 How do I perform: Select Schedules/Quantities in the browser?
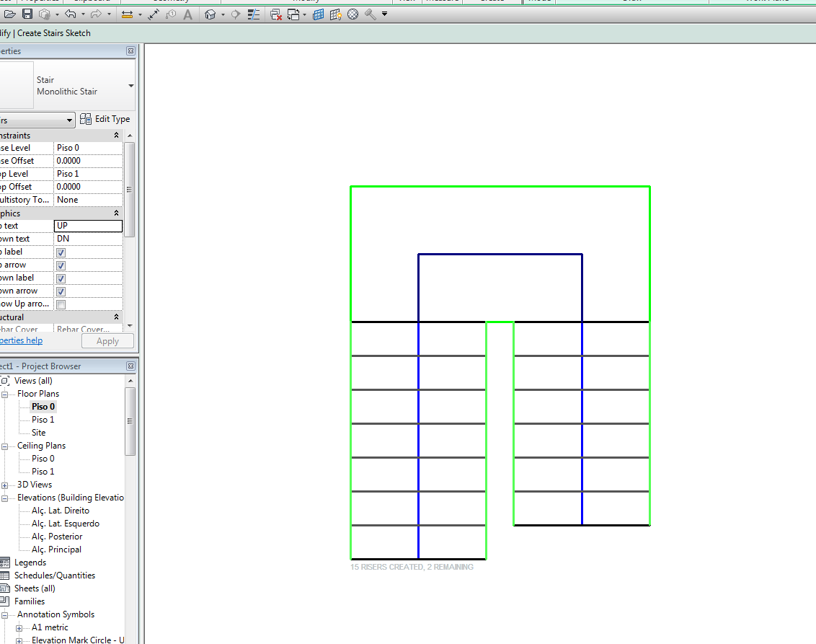coord(55,575)
